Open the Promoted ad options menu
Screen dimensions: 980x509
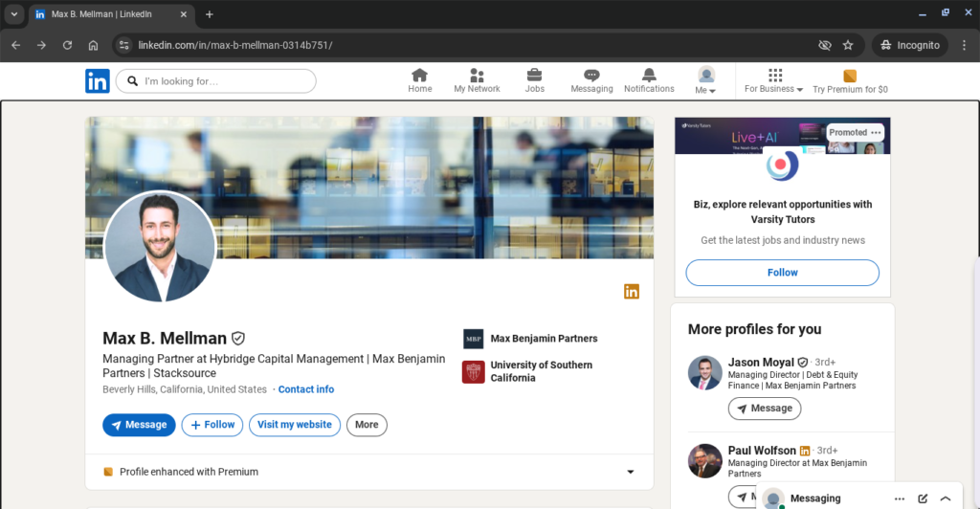tap(876, 132)
